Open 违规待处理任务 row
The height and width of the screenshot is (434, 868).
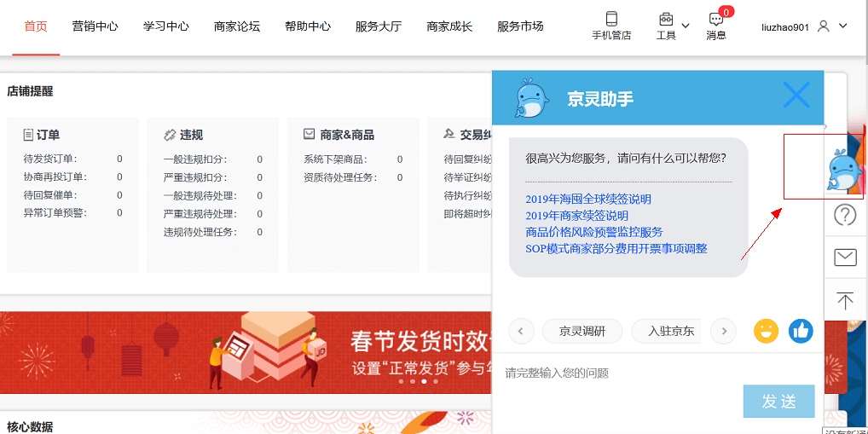tap(212, 232)
